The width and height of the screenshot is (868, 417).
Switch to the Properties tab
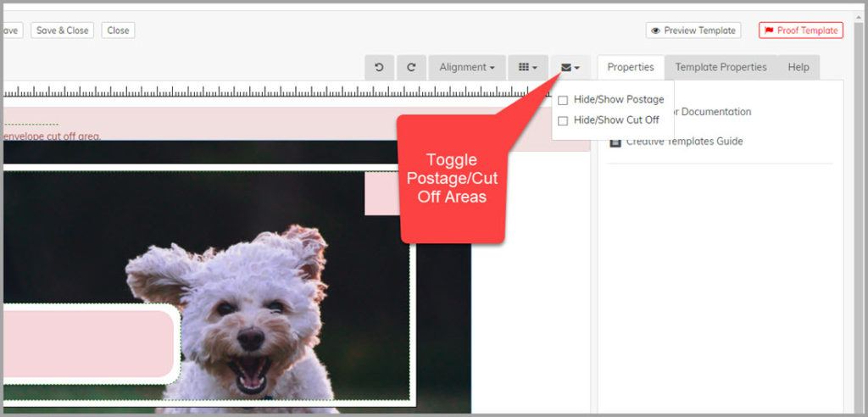pos(631,67)
